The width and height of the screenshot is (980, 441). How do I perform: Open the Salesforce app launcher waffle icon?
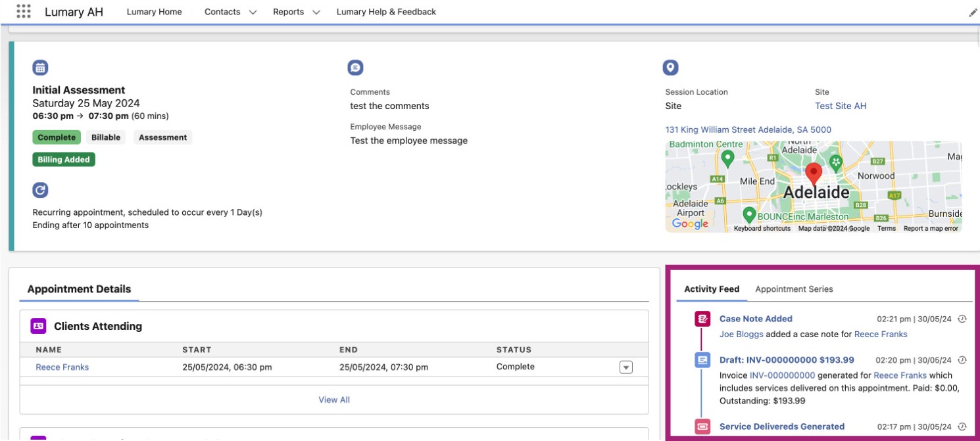[x=23, y=11]
